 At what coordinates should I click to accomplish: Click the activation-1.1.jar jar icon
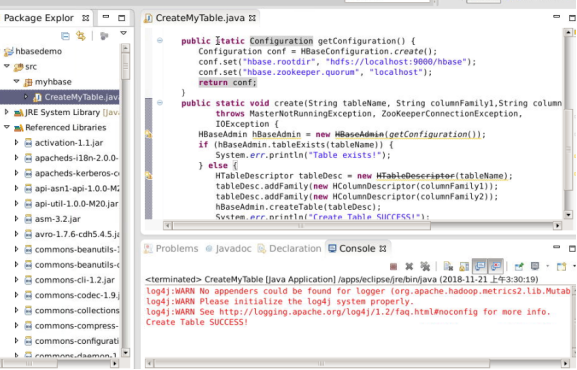click(28, 143)
